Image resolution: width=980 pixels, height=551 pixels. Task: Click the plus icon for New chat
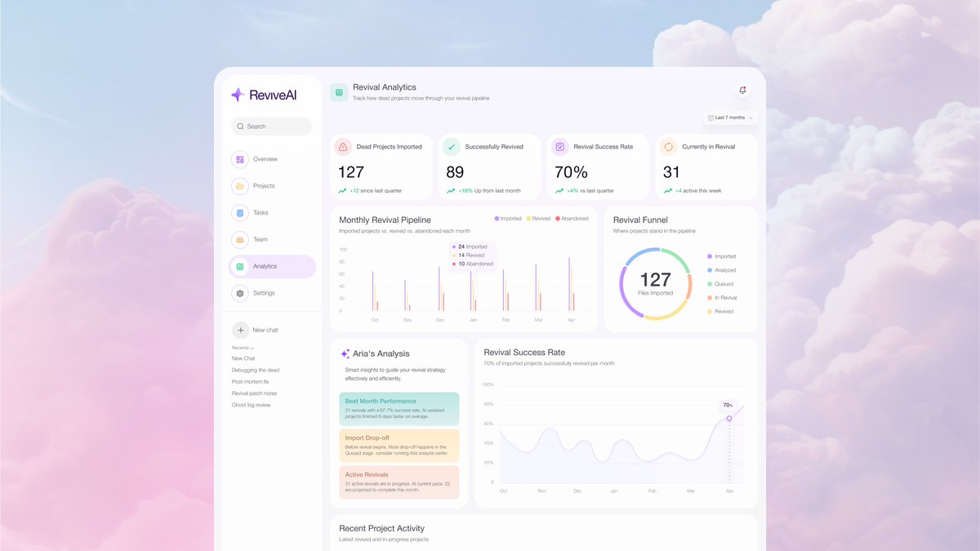click(x=240, y=330)
